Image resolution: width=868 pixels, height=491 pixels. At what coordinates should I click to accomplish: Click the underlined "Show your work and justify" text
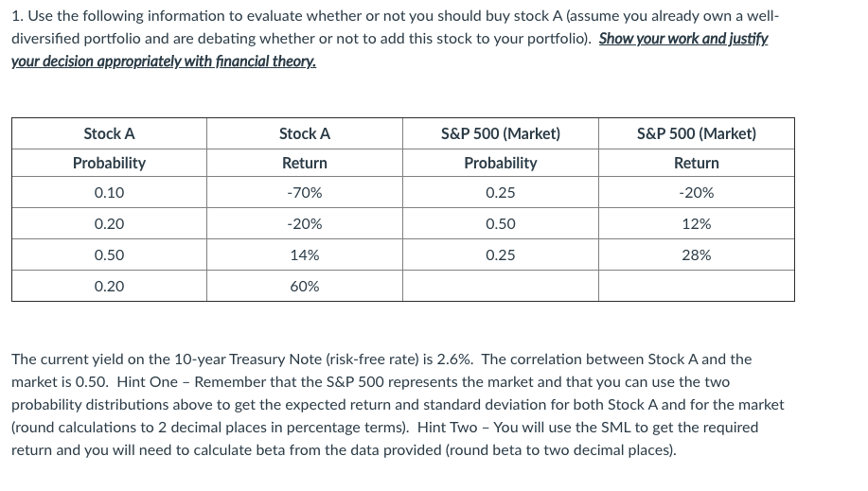tap(683, 41)
